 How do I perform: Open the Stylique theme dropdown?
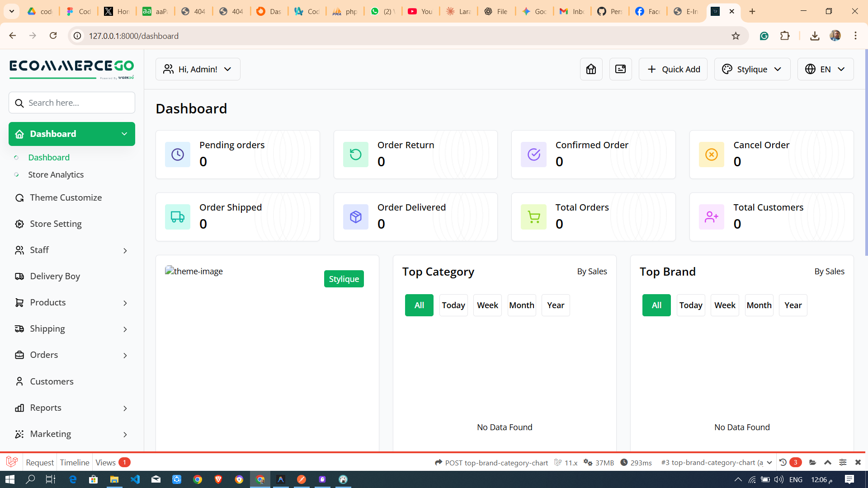tap(752, 69)
